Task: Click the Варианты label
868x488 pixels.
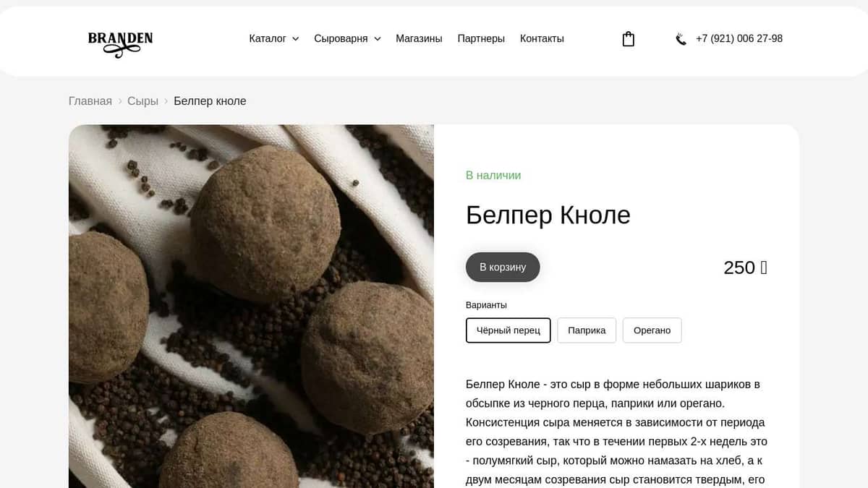Action: 486,305
